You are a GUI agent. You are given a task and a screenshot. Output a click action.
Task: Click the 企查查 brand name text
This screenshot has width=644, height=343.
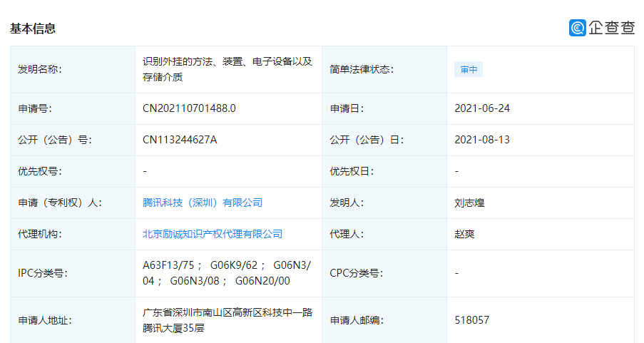pyautogui.click(x=611, y=28)
